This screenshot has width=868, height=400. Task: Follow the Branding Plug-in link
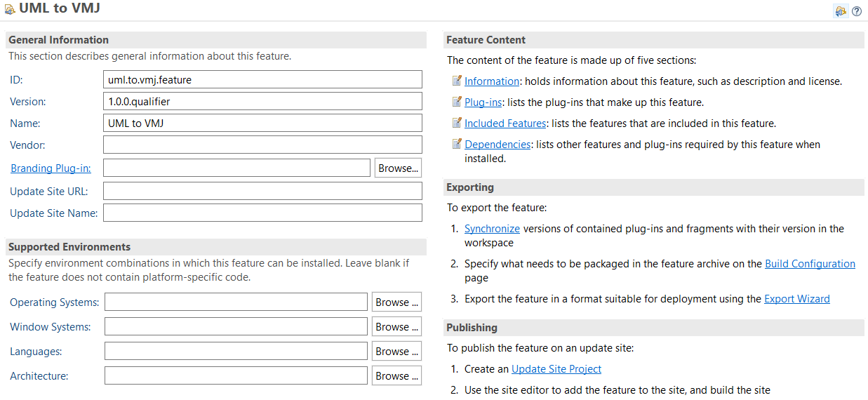(x=51, y=168)
